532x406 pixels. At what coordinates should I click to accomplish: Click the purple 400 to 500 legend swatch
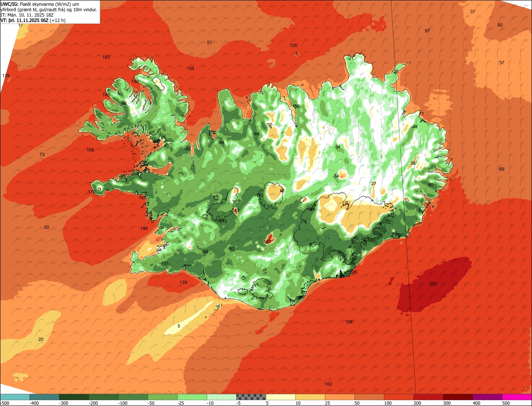click(x=487, y=397)
